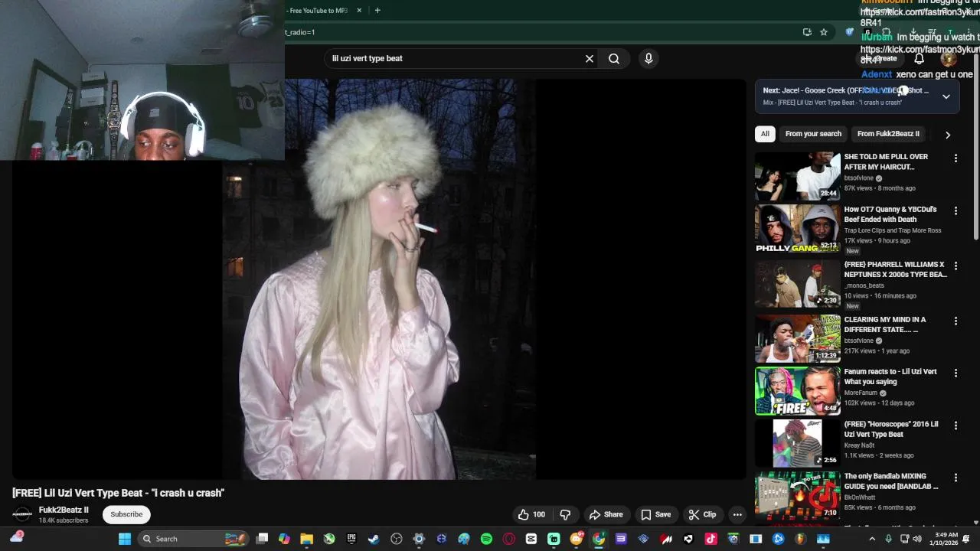The image size is (980, 551).
Task: Click the microphone icon in system tray
Action: [x=889, y=539]
